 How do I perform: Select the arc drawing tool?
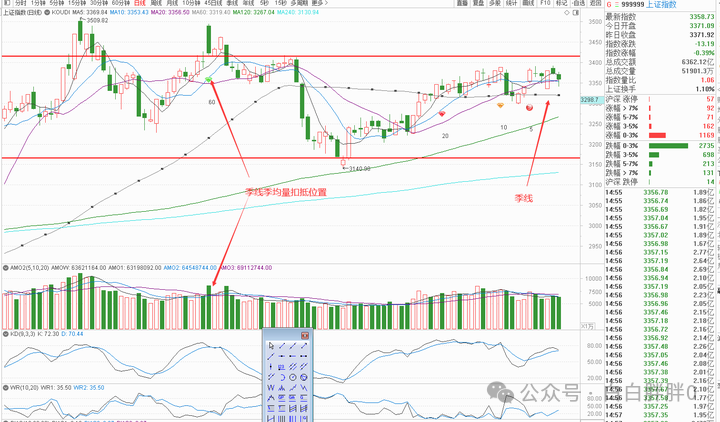click(x=281, y=377)
